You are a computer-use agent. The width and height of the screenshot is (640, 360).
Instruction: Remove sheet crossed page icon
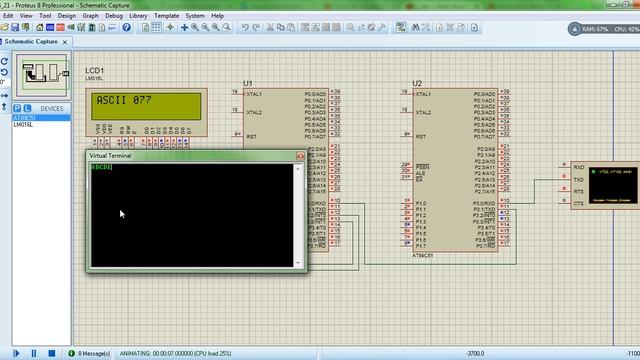pyautogui.click(x=450, y=27)
